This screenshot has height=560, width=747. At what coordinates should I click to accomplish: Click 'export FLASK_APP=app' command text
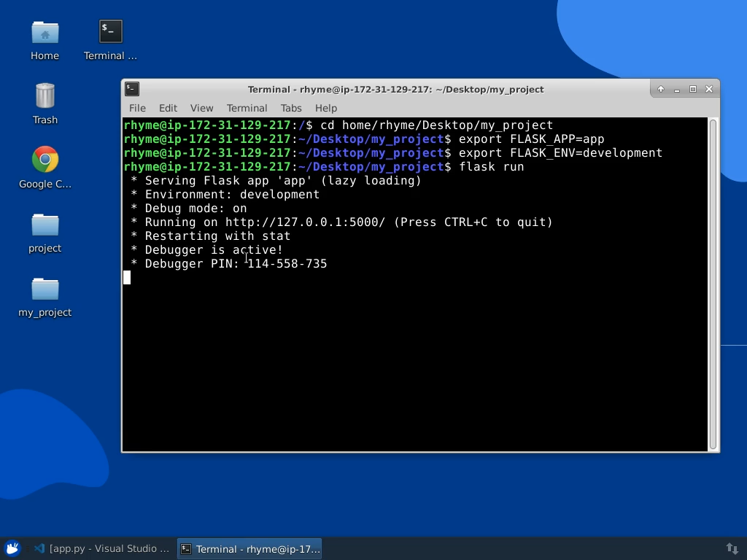531,139
